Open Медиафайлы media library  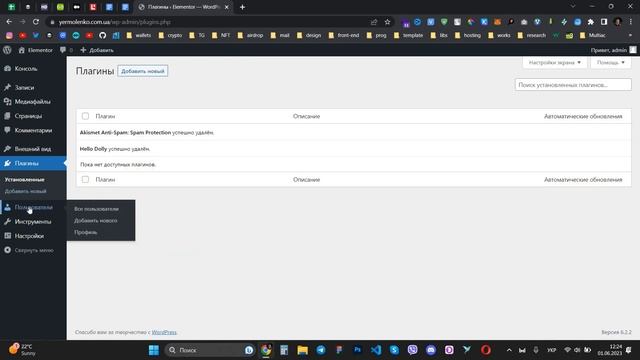33,102
